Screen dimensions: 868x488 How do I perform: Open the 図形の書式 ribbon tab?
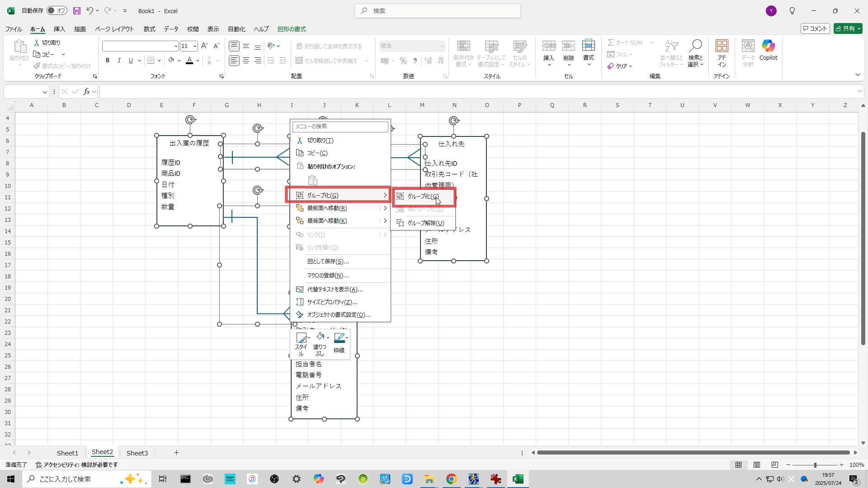pos(292,29)
